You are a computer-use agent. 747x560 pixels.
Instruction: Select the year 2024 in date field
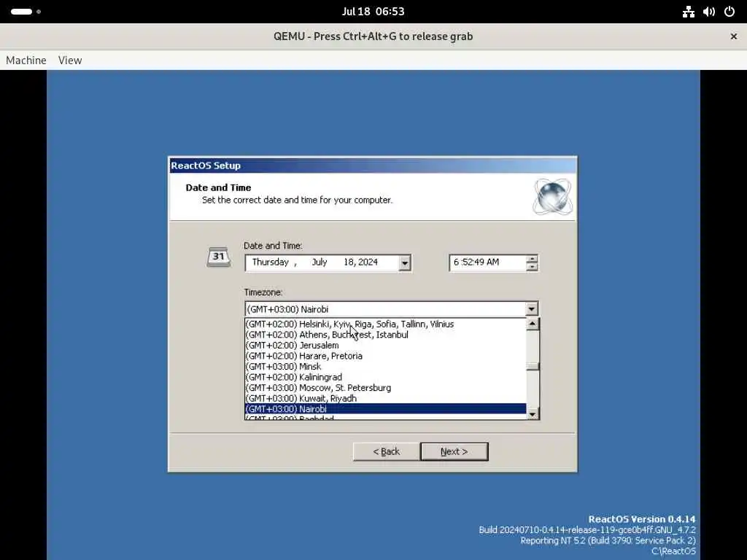(x=368, y=262)
